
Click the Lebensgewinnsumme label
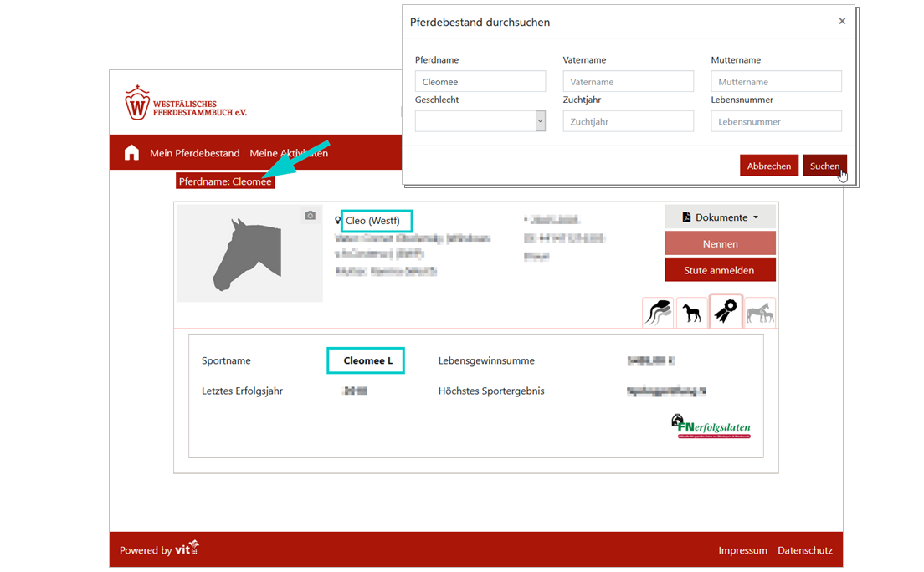[486, 360]
